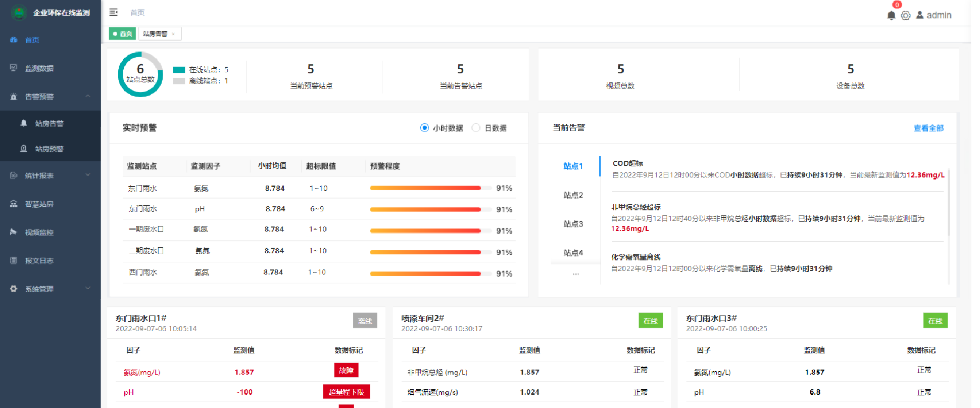Click the 视频监控 sidebar icon
Screen dimensions: 980x408
pos(14,232)
